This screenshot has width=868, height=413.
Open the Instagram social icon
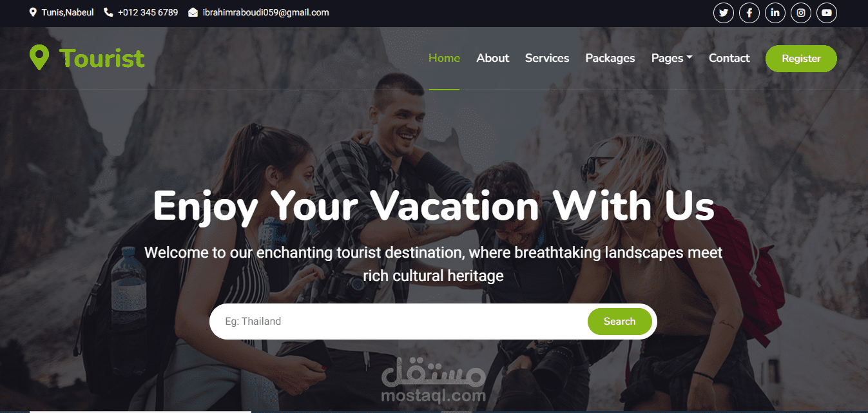[x=801, y=13]
